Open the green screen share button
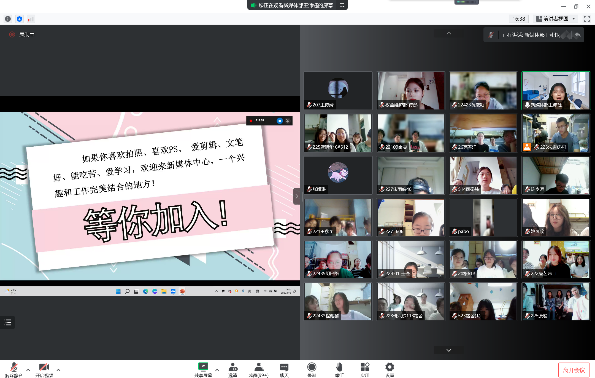Viewport: 595px width, 378px height. (x=203, y=369)
